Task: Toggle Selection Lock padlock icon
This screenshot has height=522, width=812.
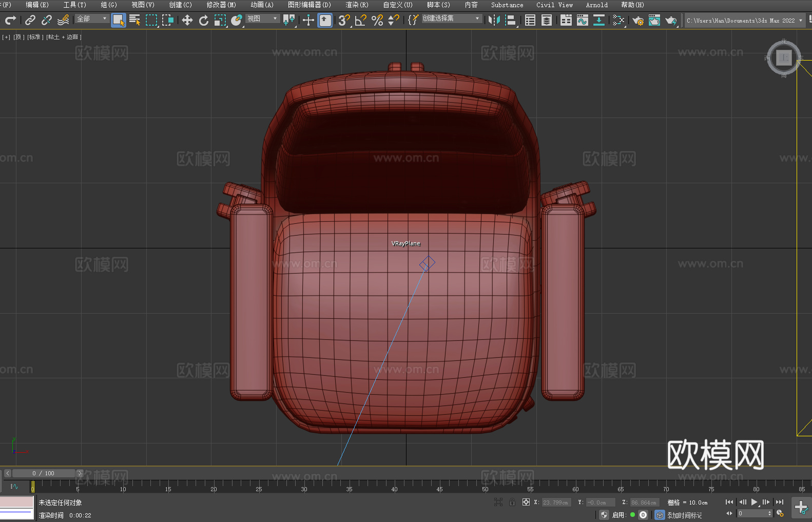Action: click(512, 502)
